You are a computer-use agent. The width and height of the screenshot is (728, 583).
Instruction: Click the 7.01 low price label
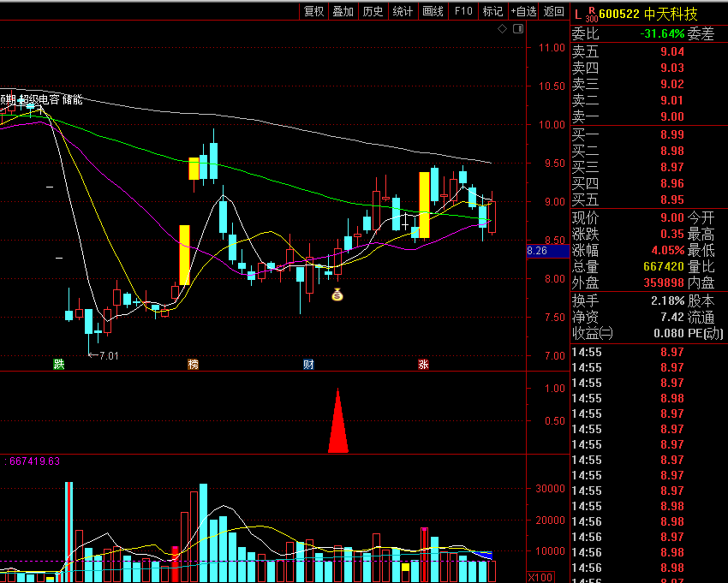pos(109,356)
